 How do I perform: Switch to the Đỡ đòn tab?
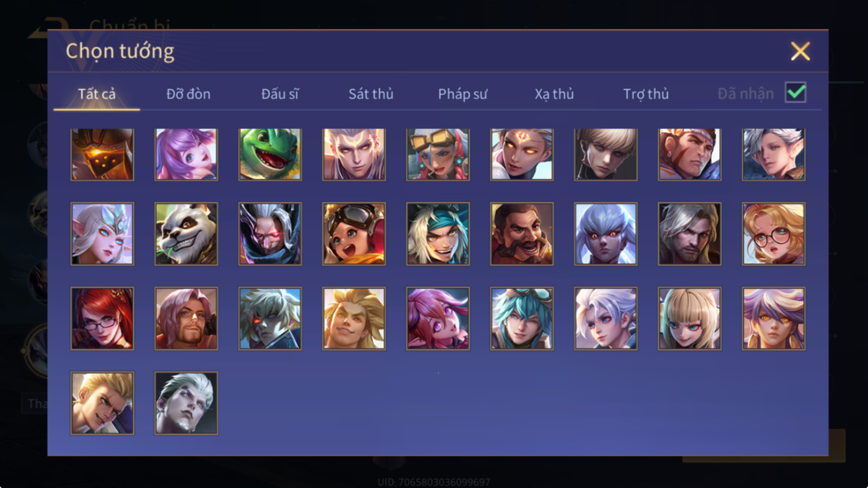click(x=188, y=94)
